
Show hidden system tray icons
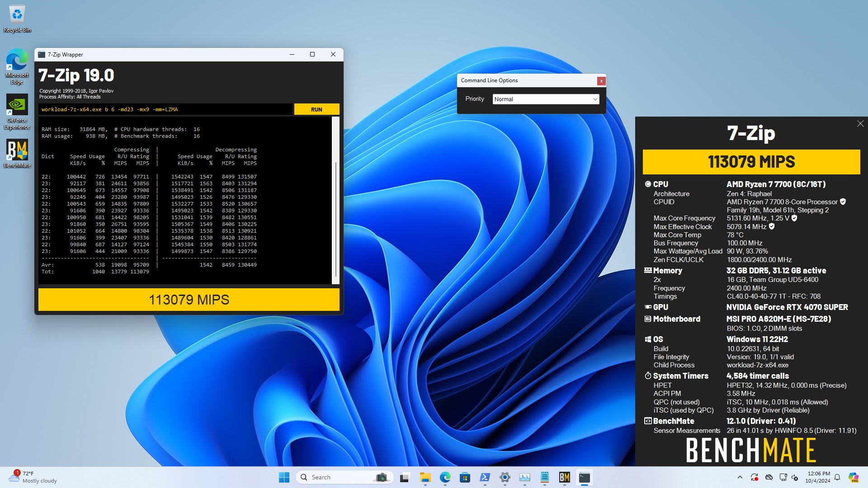[740, 477]
